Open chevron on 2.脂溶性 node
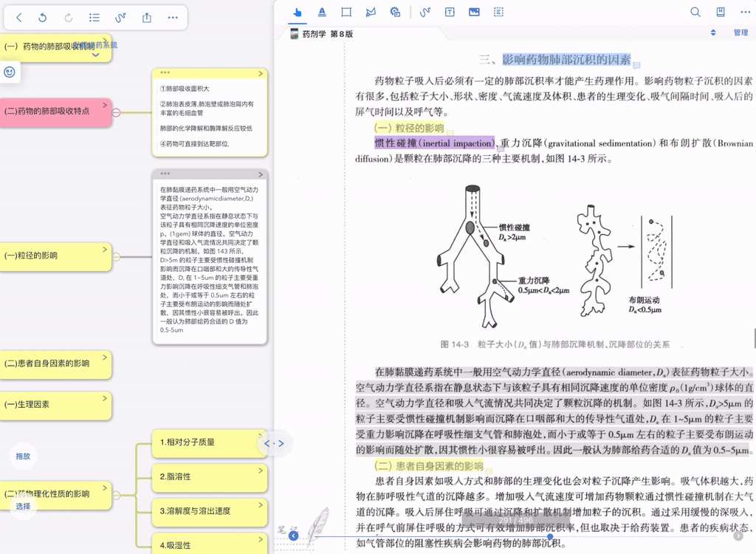 pos(261,470)
